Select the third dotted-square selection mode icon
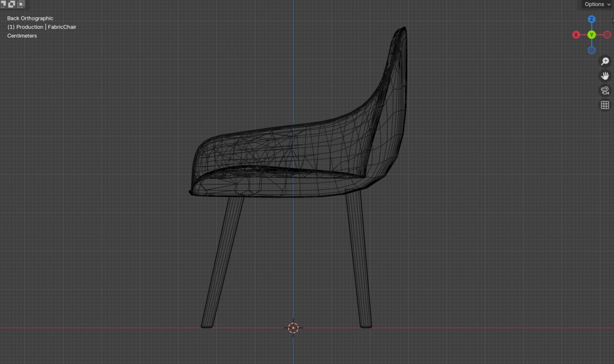 (x=21, y=4)
